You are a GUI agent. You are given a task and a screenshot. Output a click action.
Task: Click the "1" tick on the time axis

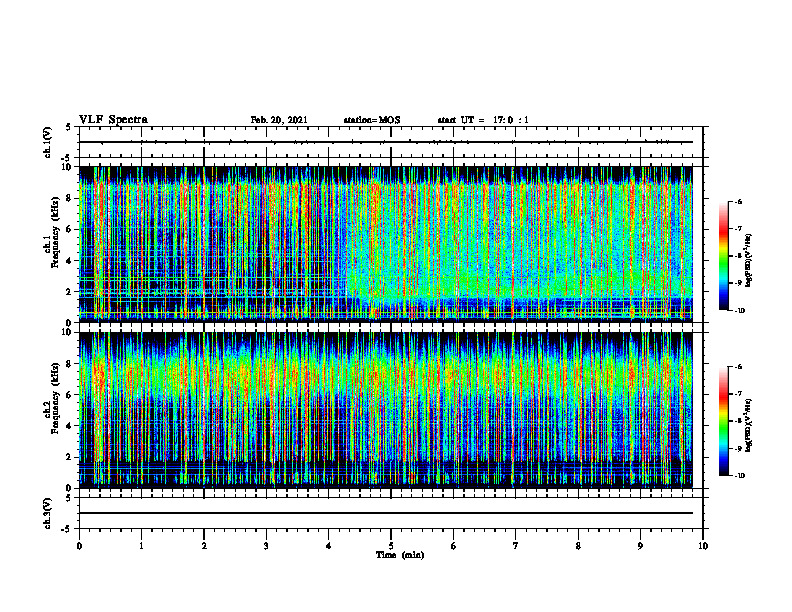click(142, 546)
